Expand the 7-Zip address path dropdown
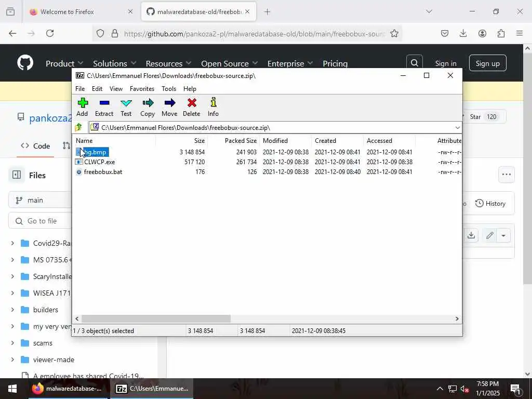532x399 pixels. pos(457,128)
